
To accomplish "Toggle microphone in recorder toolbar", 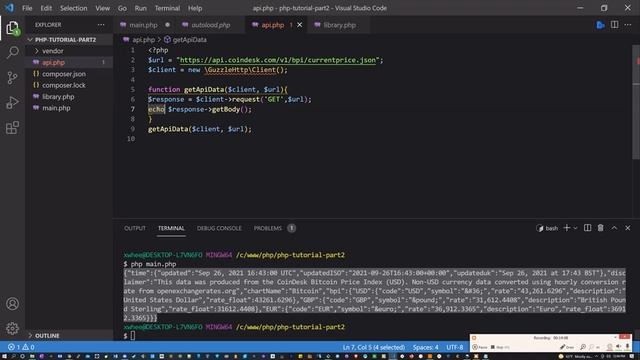I will pos(628,347).
